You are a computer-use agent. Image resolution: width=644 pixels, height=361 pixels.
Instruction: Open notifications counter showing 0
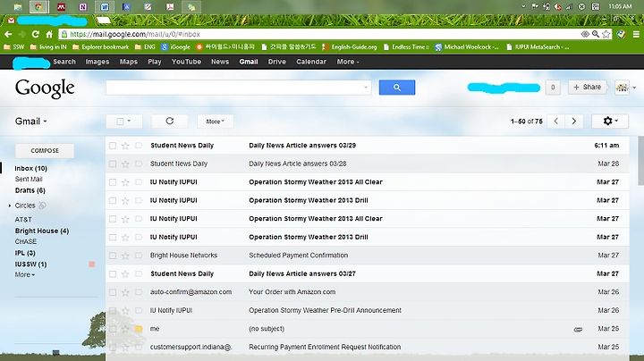(553, 87)
